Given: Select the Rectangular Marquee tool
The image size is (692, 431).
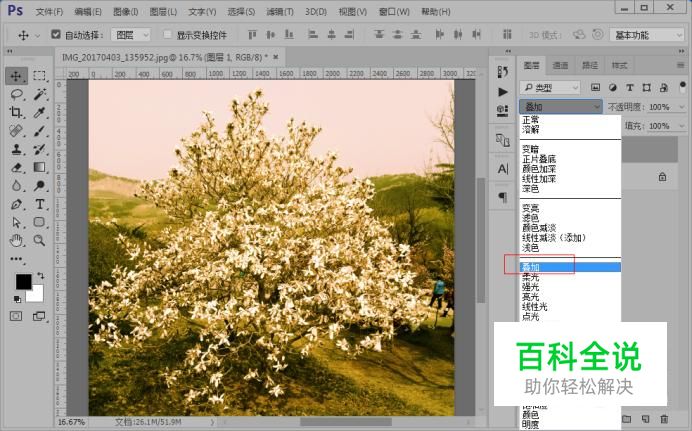Looking at the screenshot, I should click(x=39, y=75).
